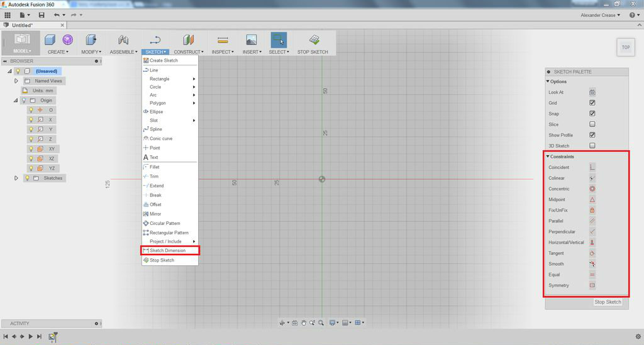
Task: Open the Rectangle submenu
Action: 170,79
